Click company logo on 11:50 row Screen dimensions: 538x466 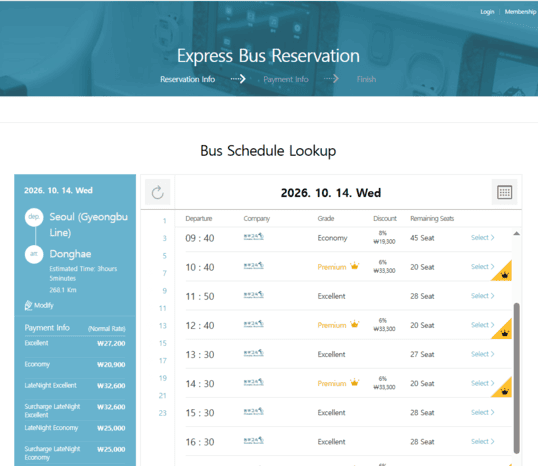(x=254, y=295)
